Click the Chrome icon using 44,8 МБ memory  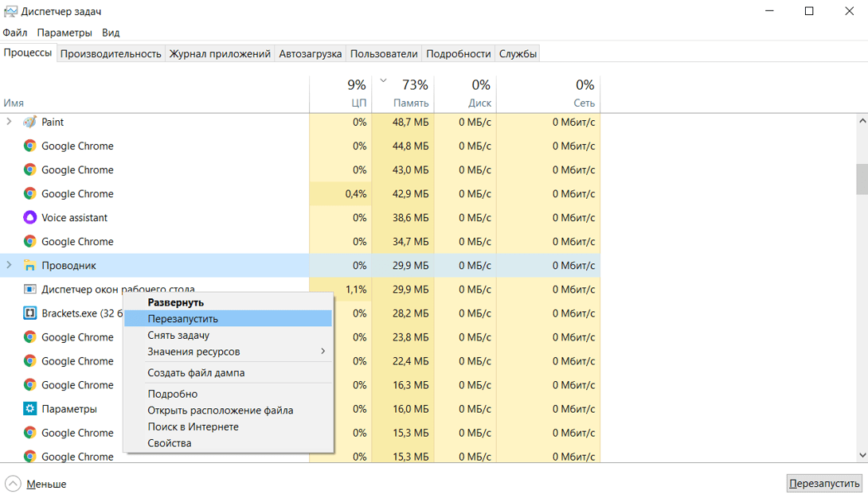tap(29, 146)
